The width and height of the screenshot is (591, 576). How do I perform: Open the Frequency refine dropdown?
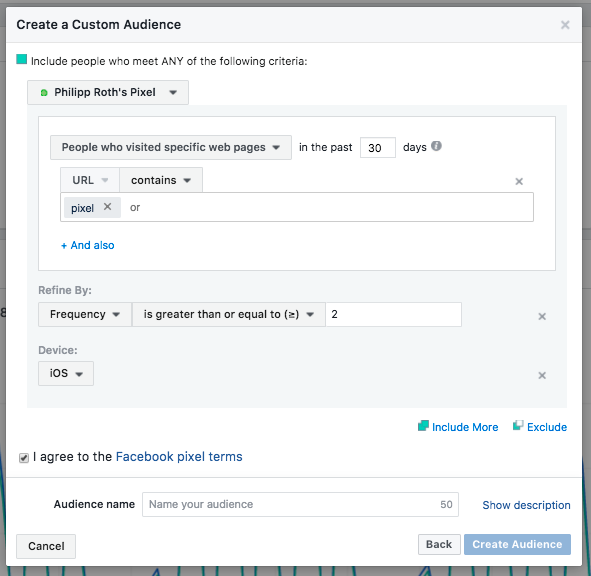click(x=85, y=314)
